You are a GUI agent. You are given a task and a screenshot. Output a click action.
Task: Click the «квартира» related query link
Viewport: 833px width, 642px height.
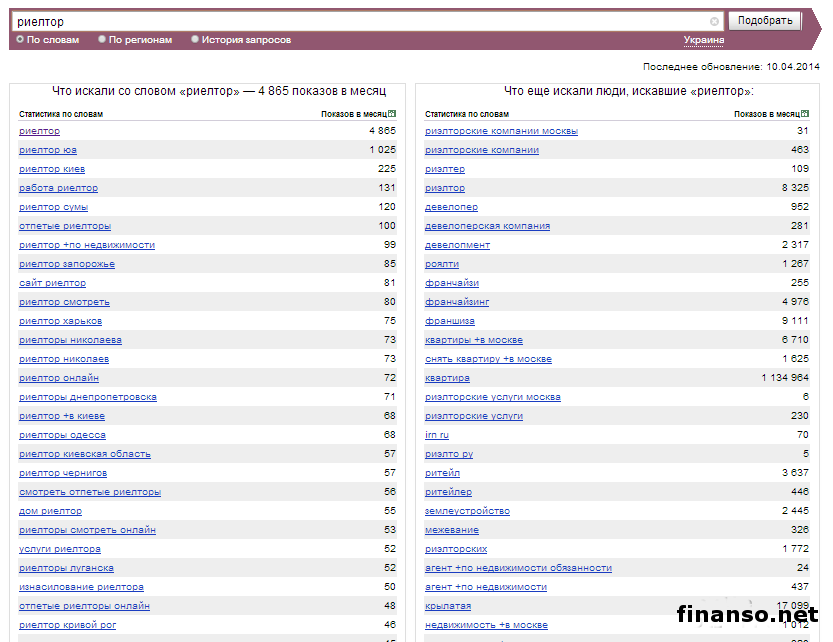coord(447,378)
